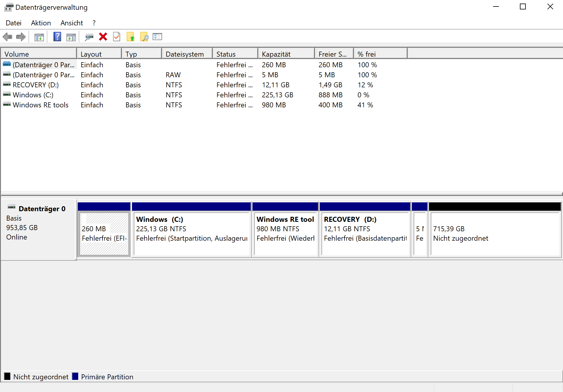This screenshot has height=392, width=563.
Task: Sort by the Kapazität column header
Action: (x=286, y=54)
